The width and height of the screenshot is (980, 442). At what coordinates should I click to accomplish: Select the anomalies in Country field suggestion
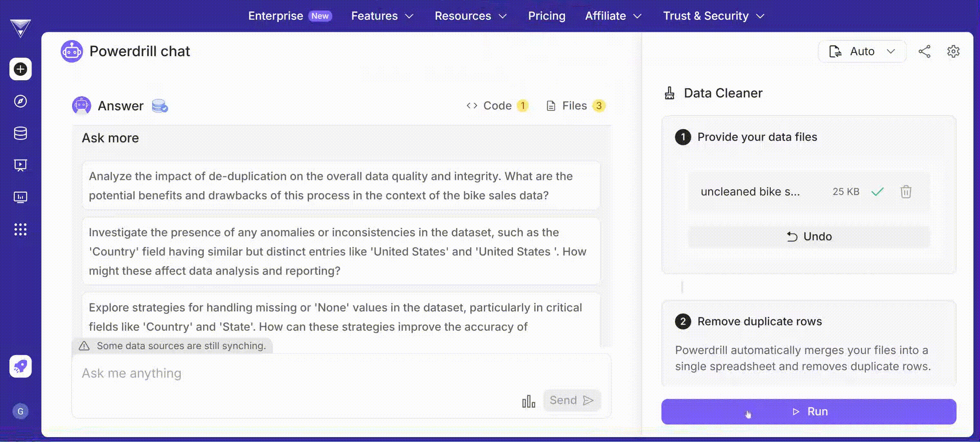[341, 251]
